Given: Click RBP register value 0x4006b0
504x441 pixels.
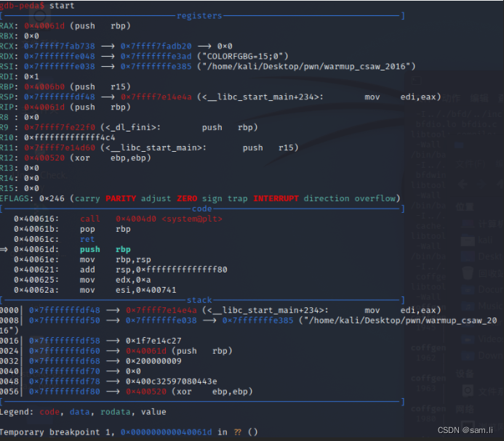Looking at the screenshot, I should coord(44,87).
